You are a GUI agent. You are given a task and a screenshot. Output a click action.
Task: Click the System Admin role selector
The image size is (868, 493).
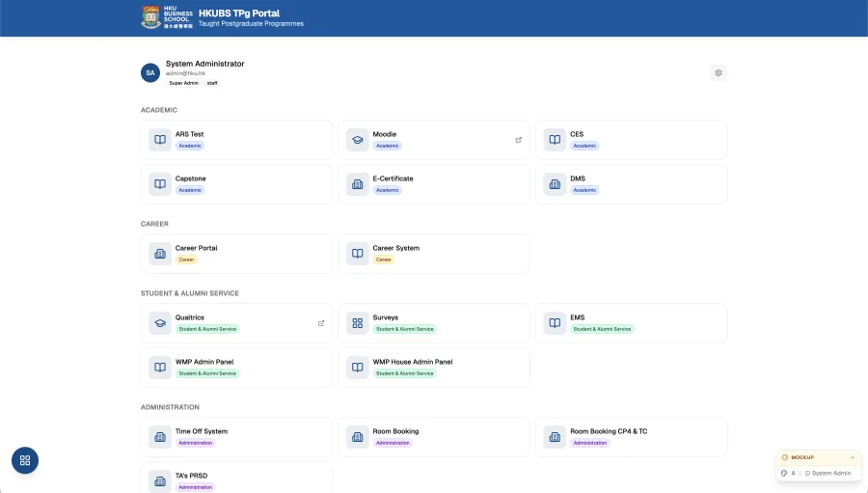coord(827,473)
